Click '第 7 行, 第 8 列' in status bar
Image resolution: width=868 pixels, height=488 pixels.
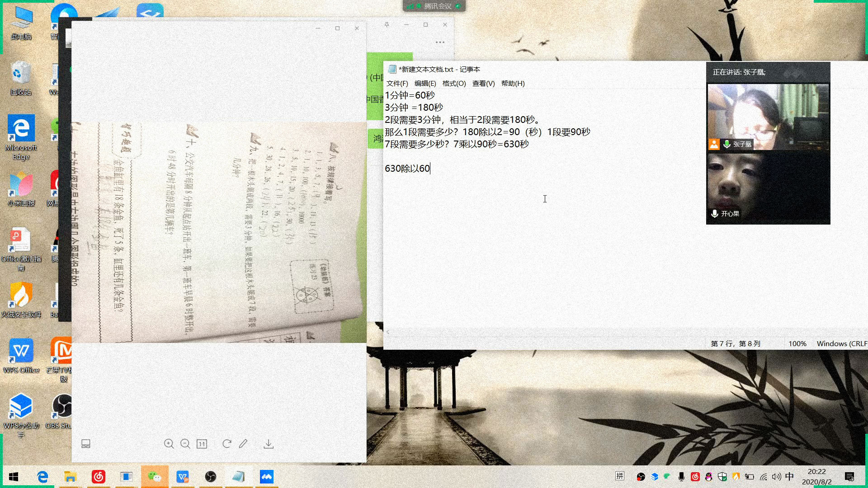tap(736, 344)
